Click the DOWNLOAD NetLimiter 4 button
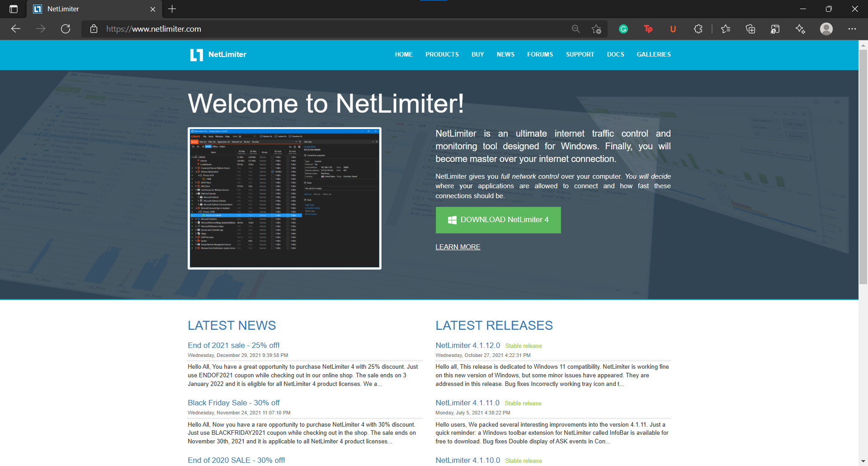The height and width of the screenshot is (466, 868). pyautogui.click(x=498, y=220)
